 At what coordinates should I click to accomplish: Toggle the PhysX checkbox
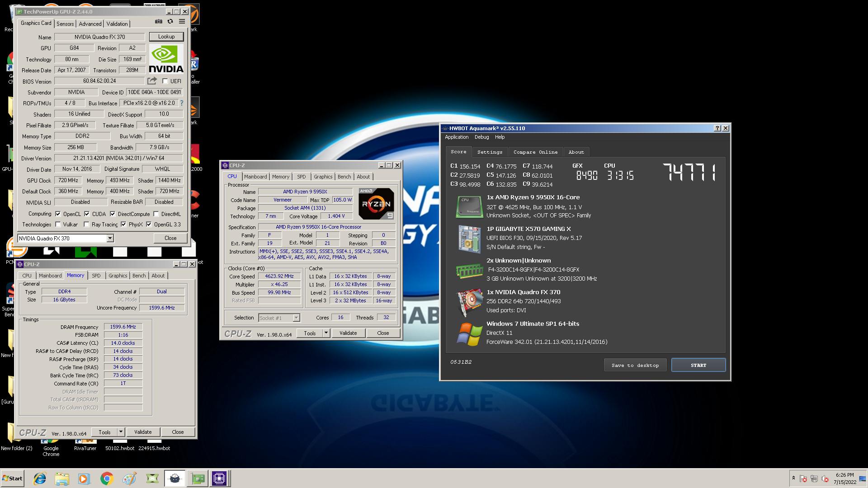(x=123, y=225)
